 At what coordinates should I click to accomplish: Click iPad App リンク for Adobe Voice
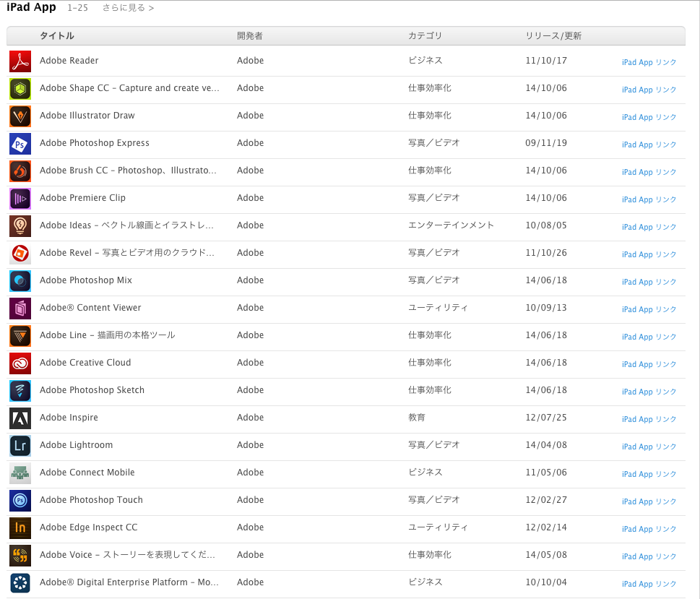[x=649, y=556]
